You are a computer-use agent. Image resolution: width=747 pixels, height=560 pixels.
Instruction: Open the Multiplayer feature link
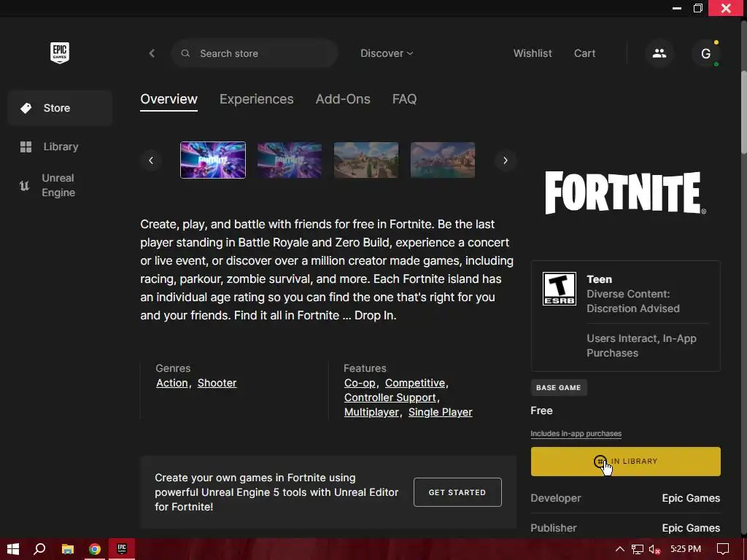click(x=371, y=413)
